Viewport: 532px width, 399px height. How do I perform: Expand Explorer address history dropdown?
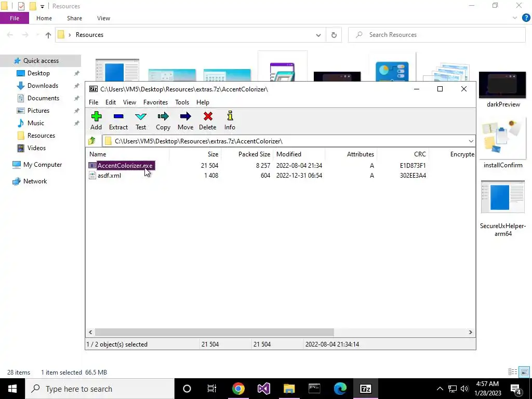click(318, 35)
